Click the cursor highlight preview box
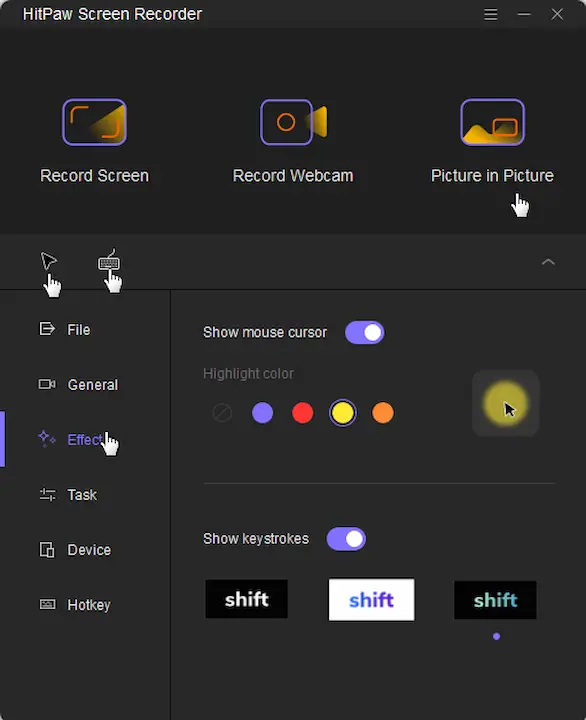The height and width of the screenshot is (720, 586). (506, 403)
